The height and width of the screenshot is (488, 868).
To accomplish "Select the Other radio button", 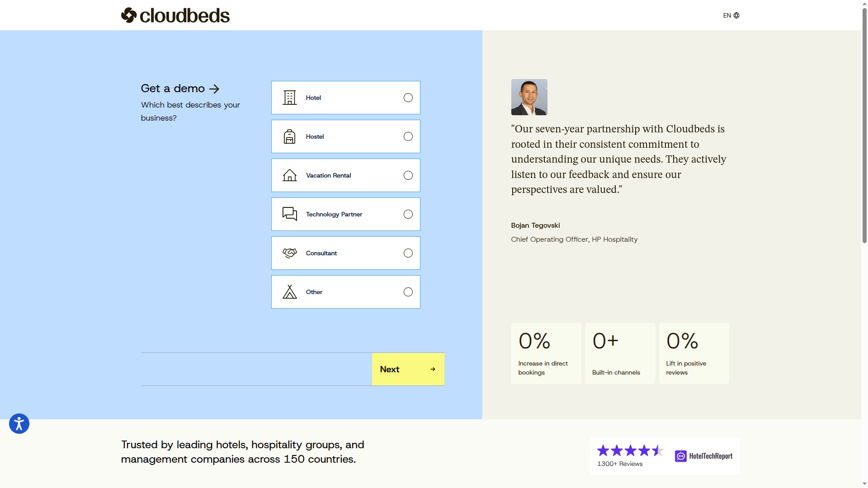I will pyautogui.click(x=408, y=292).
